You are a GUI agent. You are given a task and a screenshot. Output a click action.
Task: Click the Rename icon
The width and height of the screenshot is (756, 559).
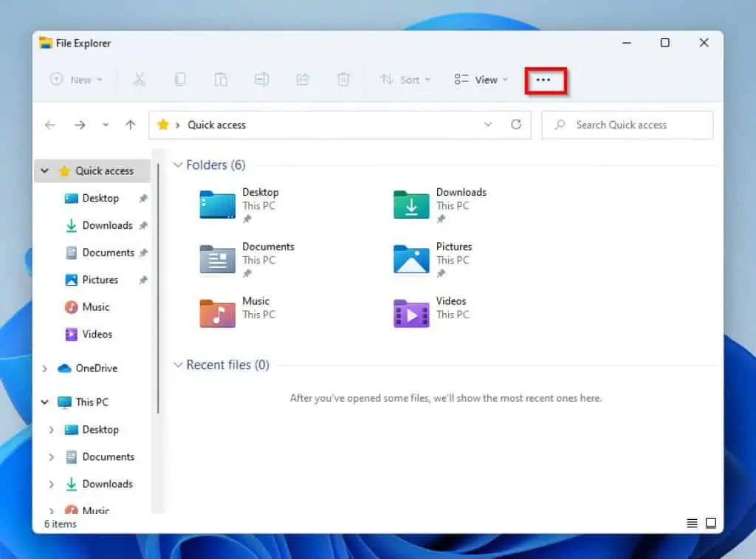tap(261, 79)
